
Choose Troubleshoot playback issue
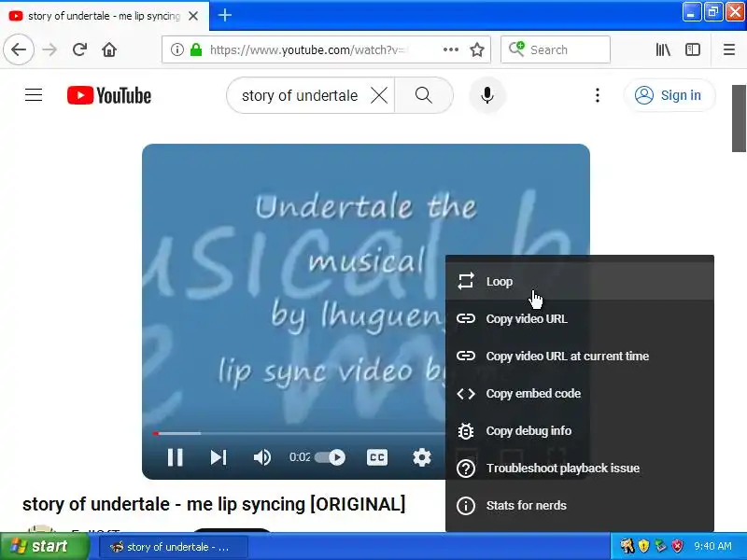580,469
